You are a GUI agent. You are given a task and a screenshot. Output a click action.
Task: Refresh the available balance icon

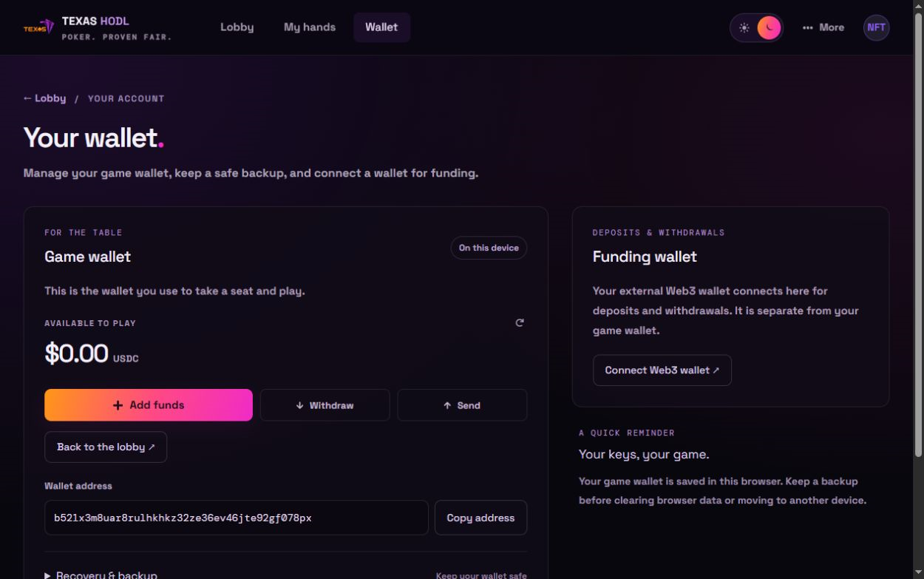pyautogui.click(x=520, y=323)
